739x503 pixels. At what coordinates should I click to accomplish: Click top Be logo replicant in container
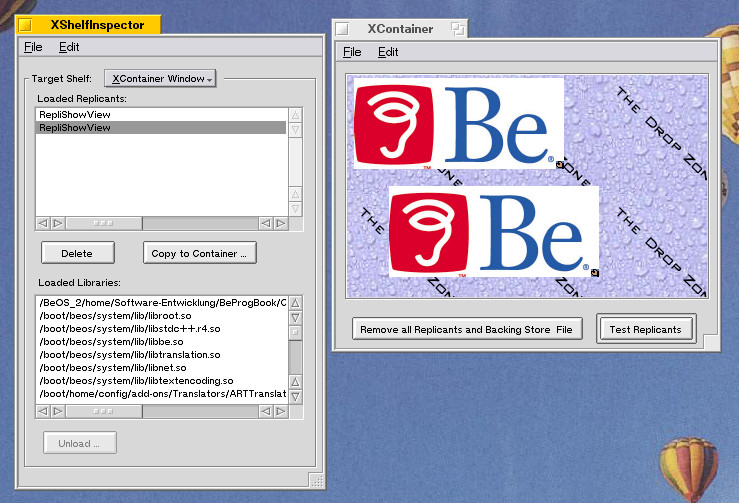pyautogui.click(x=458, y=123)
